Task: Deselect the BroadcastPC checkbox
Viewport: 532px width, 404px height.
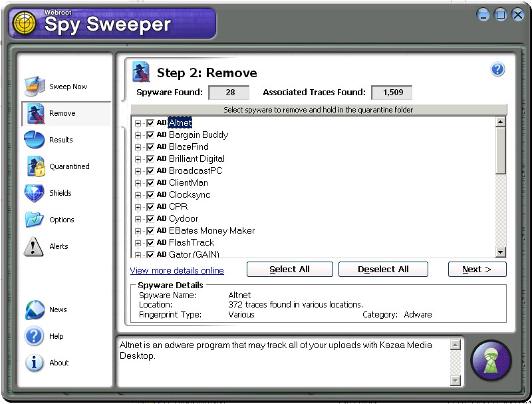Action: pyautogui.click(x=150, y=171)
